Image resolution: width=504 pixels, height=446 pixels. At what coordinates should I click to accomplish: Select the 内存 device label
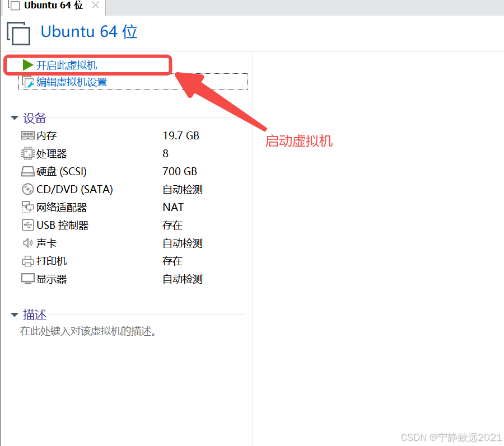[46, 135]
